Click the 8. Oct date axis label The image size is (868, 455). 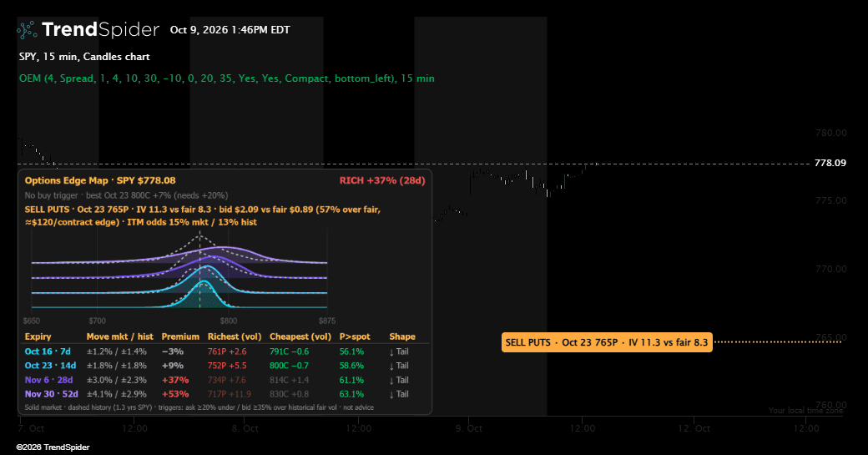point(245,428)
